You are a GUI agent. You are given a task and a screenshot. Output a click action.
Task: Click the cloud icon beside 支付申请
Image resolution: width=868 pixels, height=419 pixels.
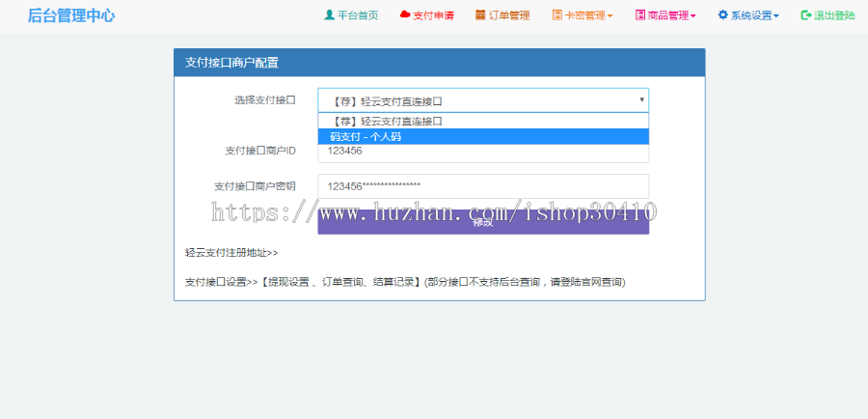405,15
